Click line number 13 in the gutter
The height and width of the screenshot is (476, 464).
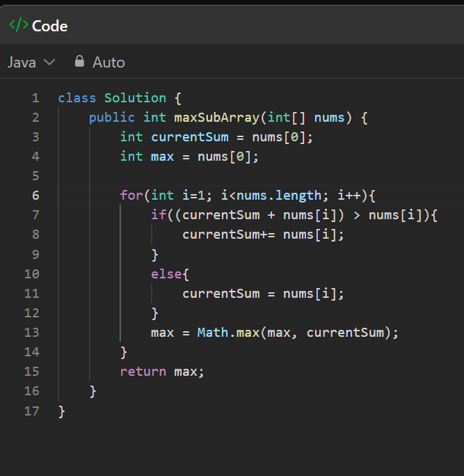click(32, 333)
